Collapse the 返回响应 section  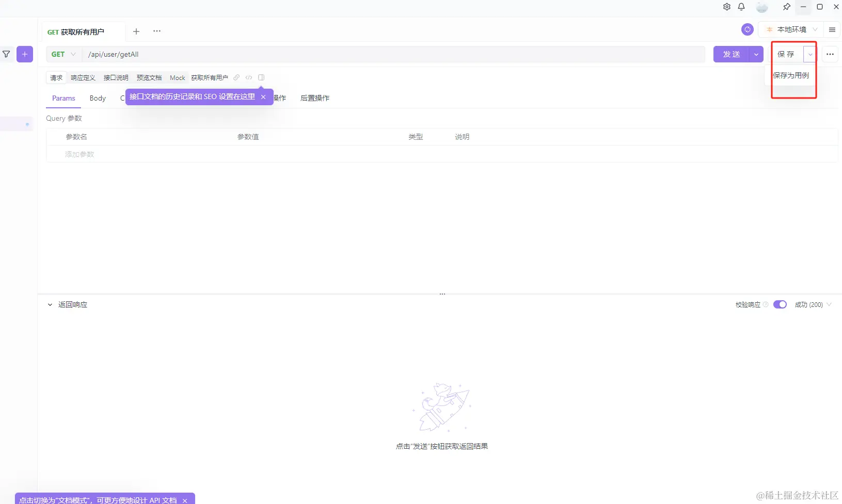[50, 304]
